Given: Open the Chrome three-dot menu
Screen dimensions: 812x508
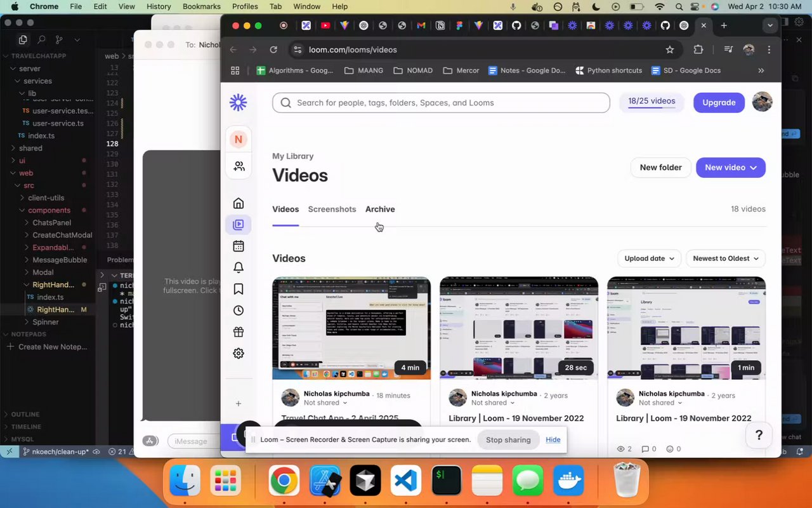Looking at the screenshot, I should (x=769, y=50).
